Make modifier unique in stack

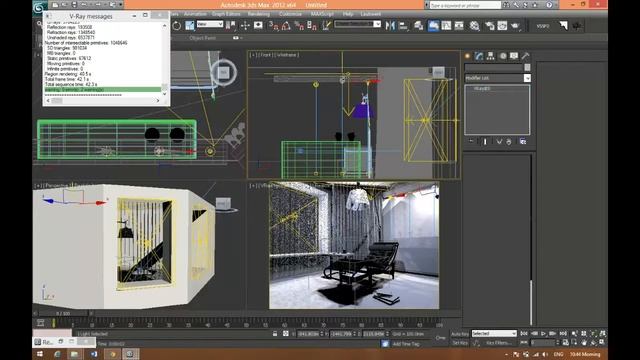tap(499, 142)
